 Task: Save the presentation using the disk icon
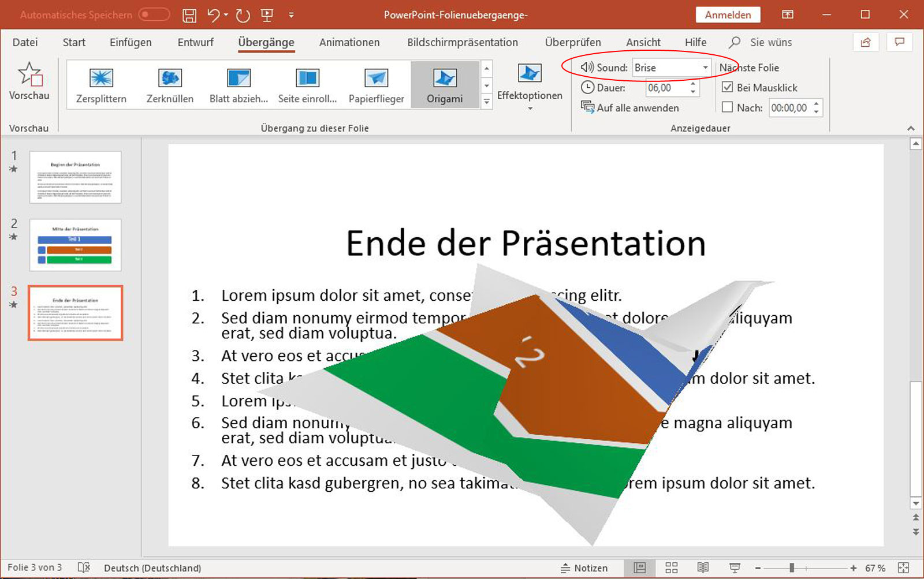(189, 16)
